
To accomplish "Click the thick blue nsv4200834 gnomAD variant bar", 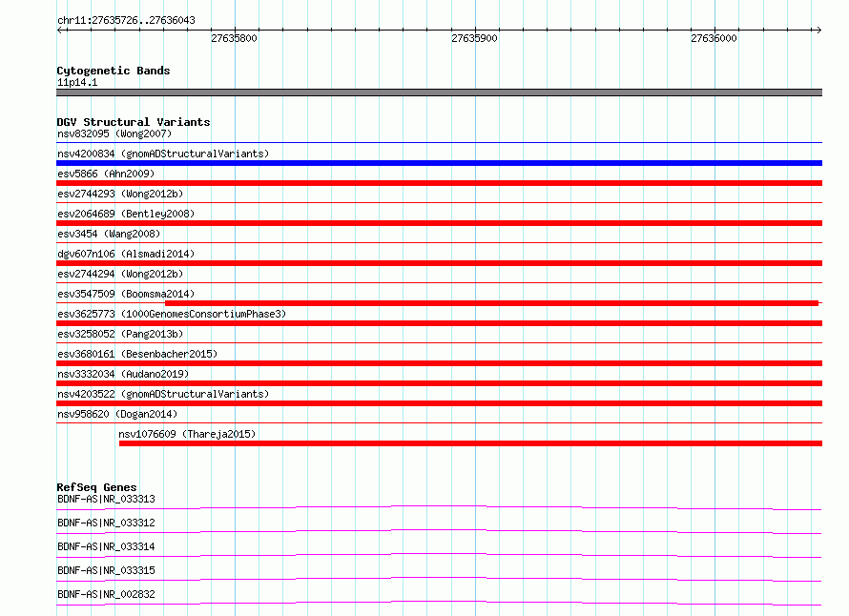I will 439,163.
